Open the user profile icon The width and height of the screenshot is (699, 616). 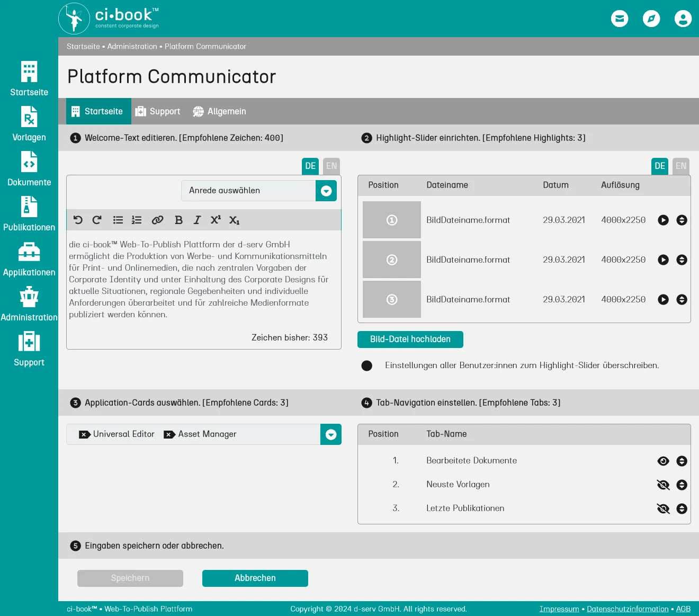pos(683,19)
